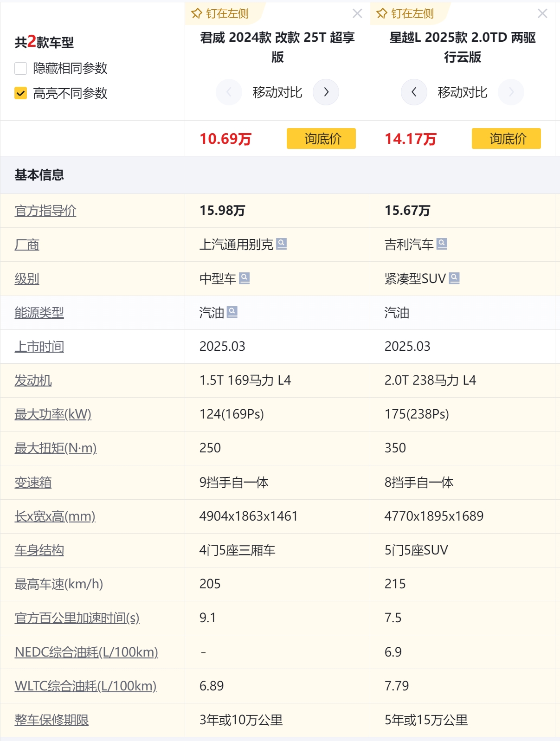
Task: Click 4904x1863x1461 dimensions value
Action: (248, 516)
